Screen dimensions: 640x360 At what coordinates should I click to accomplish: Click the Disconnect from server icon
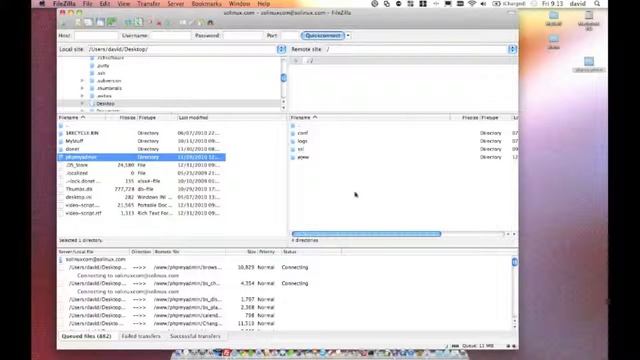click(x=159, y=22)
